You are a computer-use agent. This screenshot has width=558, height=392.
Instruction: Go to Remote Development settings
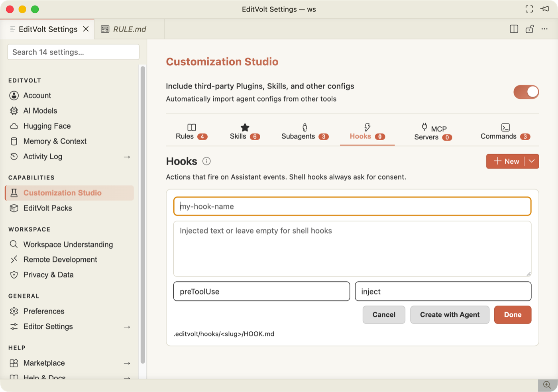click(x=69, y=260)
